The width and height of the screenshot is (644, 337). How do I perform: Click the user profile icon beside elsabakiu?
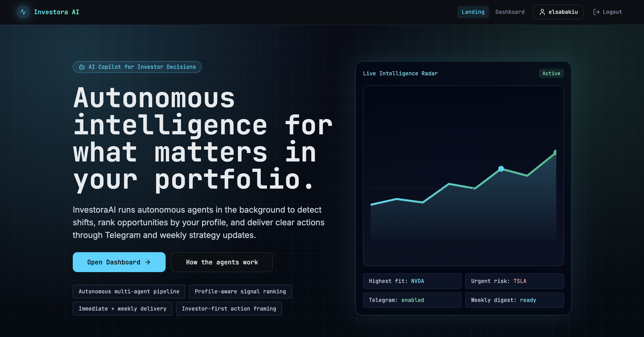tap(542, 12)
